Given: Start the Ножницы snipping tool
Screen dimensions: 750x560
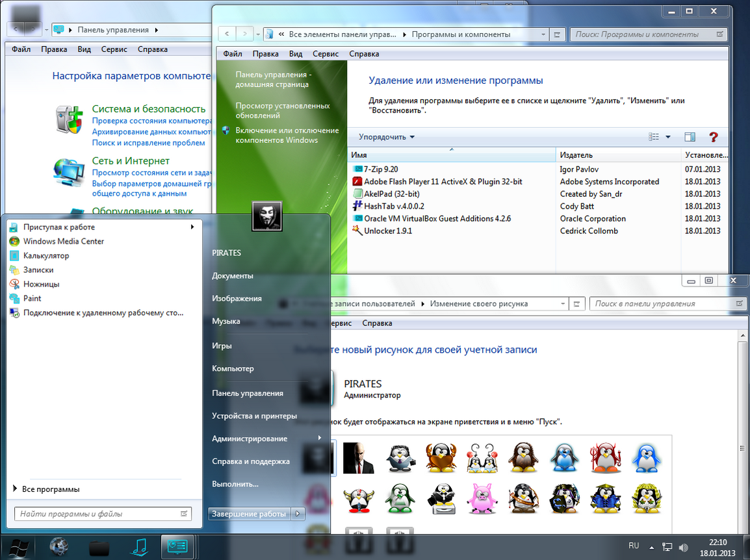Looking at the screenshot, I should point(41,284).
